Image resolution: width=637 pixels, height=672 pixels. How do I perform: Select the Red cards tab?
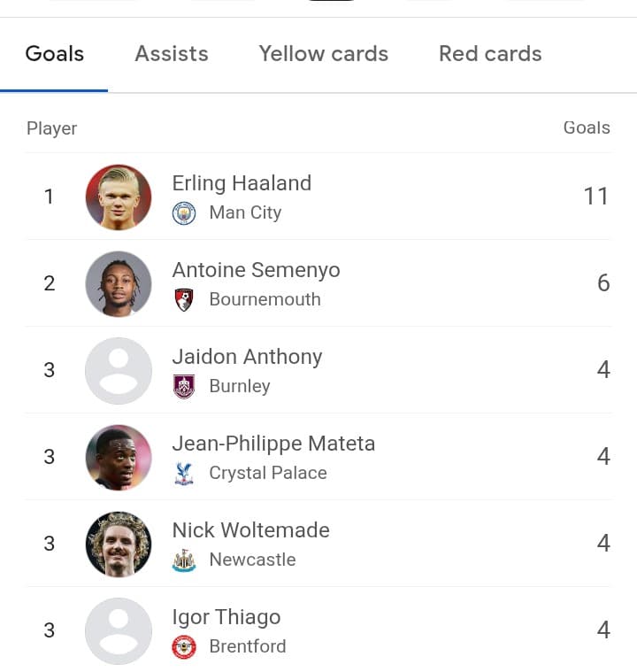click(490, 54)
